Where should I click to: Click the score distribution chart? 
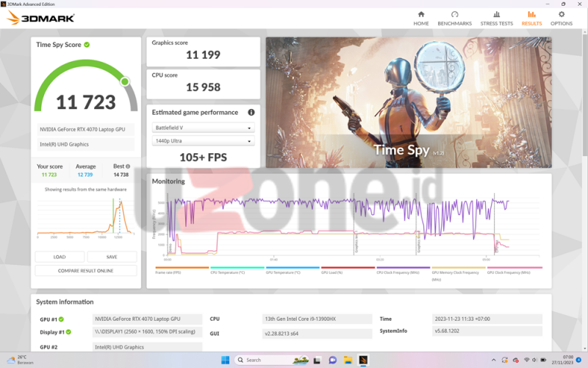85,218
